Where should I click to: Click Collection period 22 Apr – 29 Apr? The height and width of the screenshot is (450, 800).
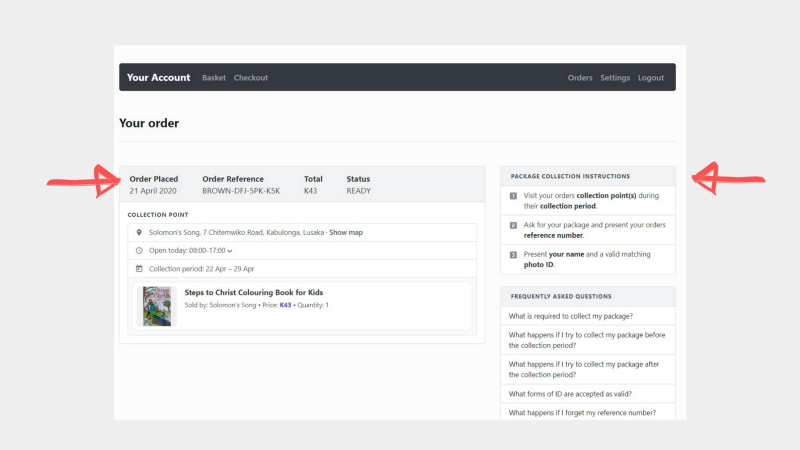tap(201, 268)
